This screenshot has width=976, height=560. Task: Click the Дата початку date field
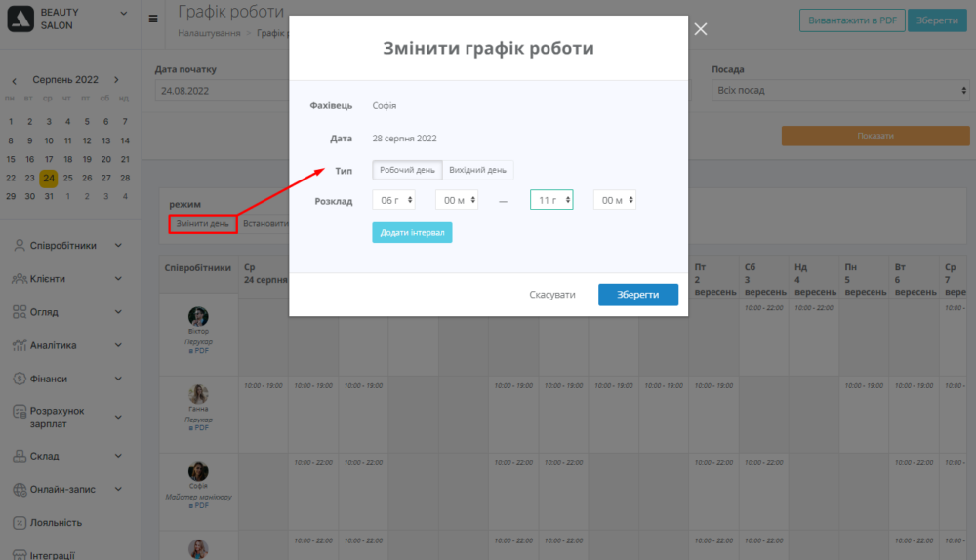click(222, 91)
